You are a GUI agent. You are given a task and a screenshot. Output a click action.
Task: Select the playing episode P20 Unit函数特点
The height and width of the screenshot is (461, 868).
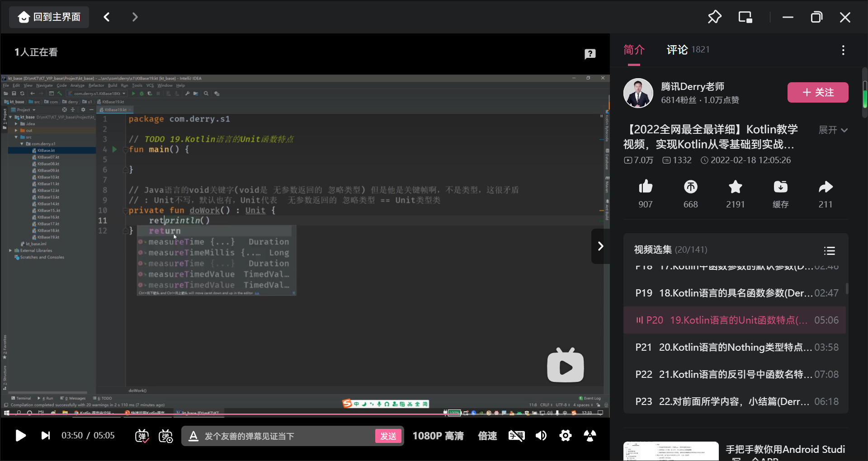tap(735, 320)
